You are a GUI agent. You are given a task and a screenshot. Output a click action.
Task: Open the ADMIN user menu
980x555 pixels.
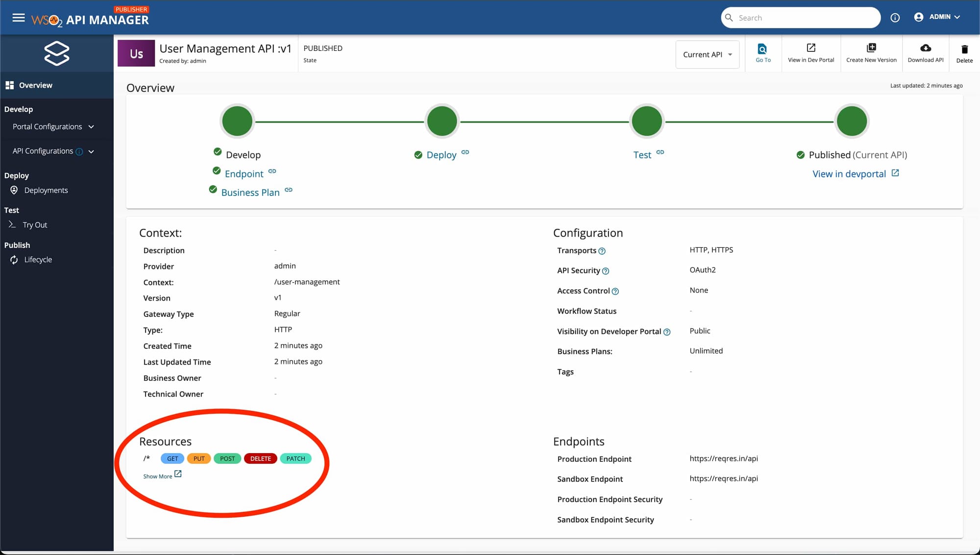tap(937, 17)
